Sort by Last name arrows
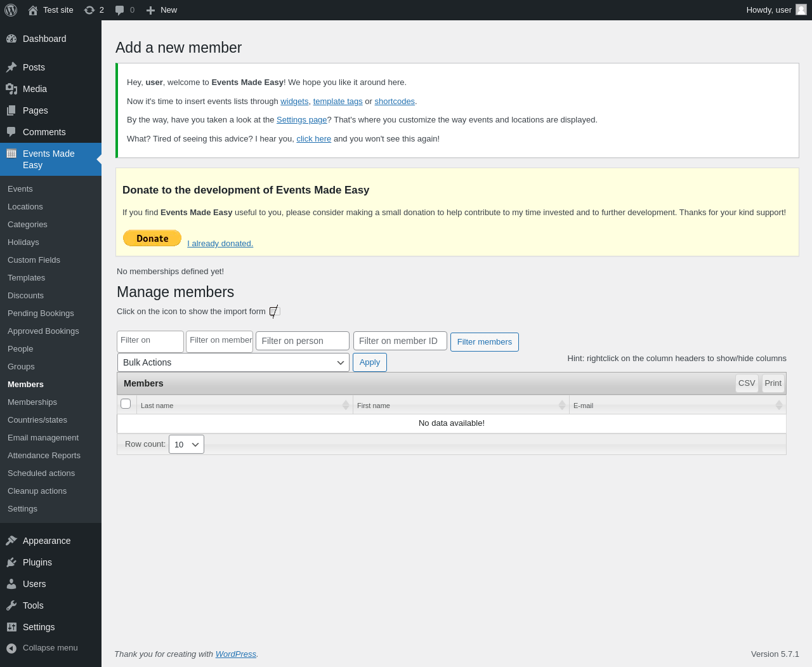The image size is (812, 667). pos(346,405)
